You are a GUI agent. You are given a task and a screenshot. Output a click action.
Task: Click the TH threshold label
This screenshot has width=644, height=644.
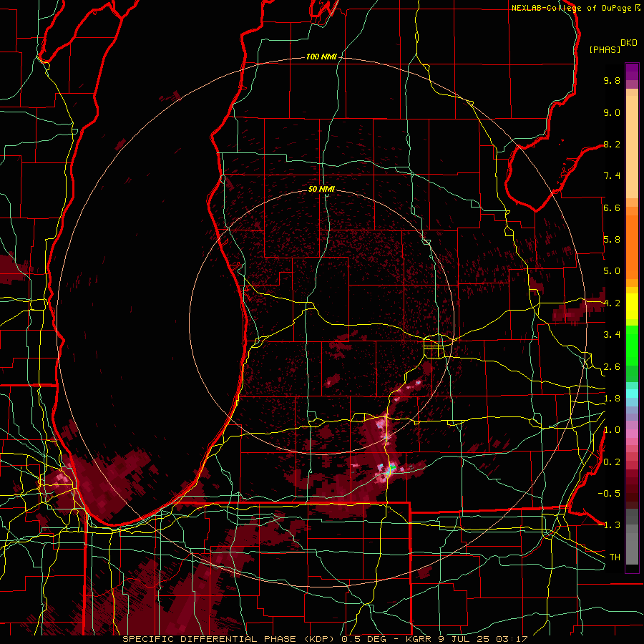[615, 557]
